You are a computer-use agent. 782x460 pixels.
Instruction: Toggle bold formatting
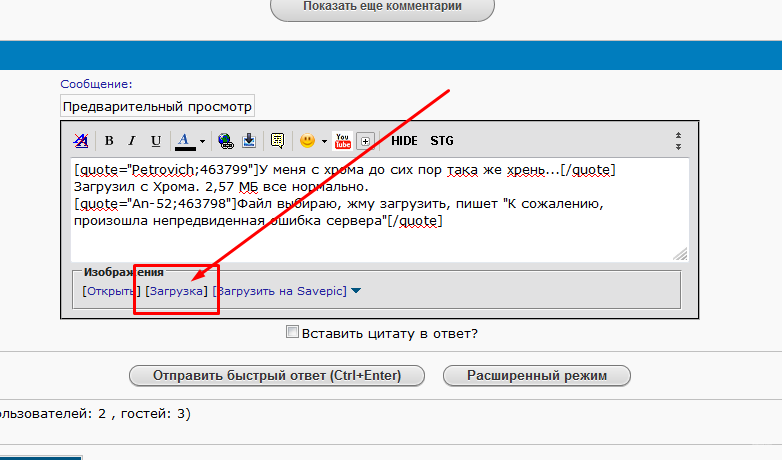[x=109, y=141]
